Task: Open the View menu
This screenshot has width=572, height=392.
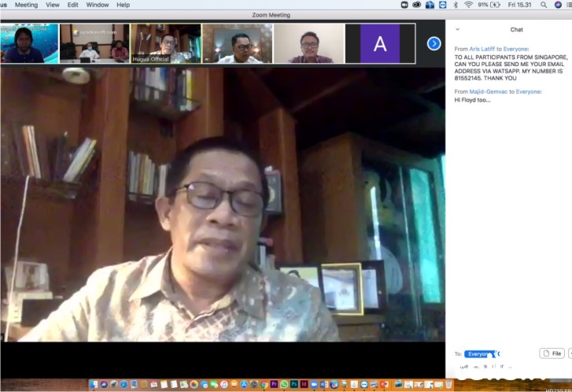Action: 53,5
